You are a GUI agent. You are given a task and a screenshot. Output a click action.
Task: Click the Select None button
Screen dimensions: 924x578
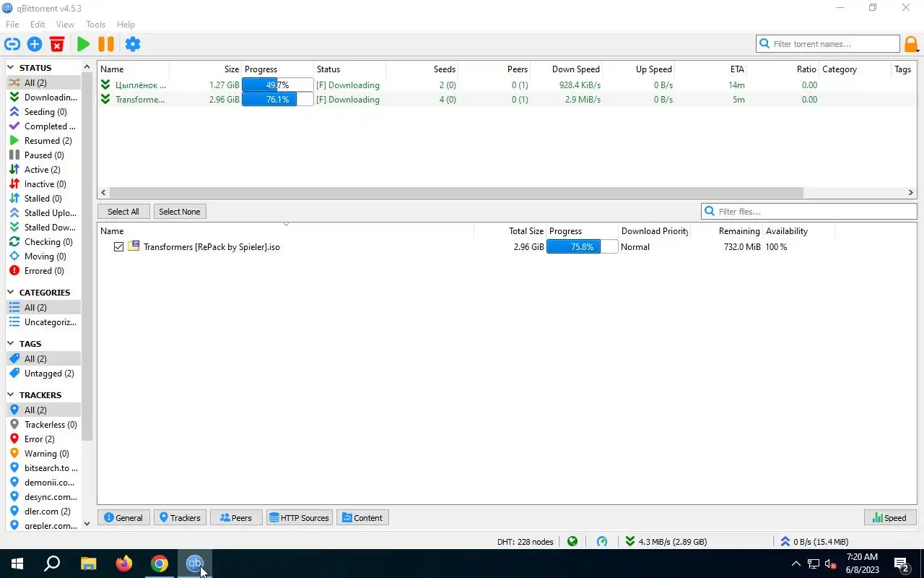tap(180, 212)
